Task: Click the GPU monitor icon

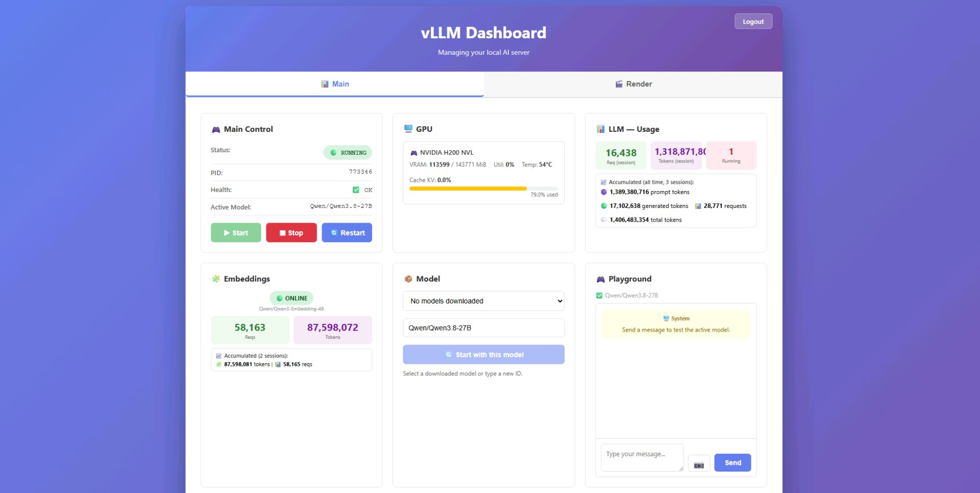Action: (x=408, y=129)
